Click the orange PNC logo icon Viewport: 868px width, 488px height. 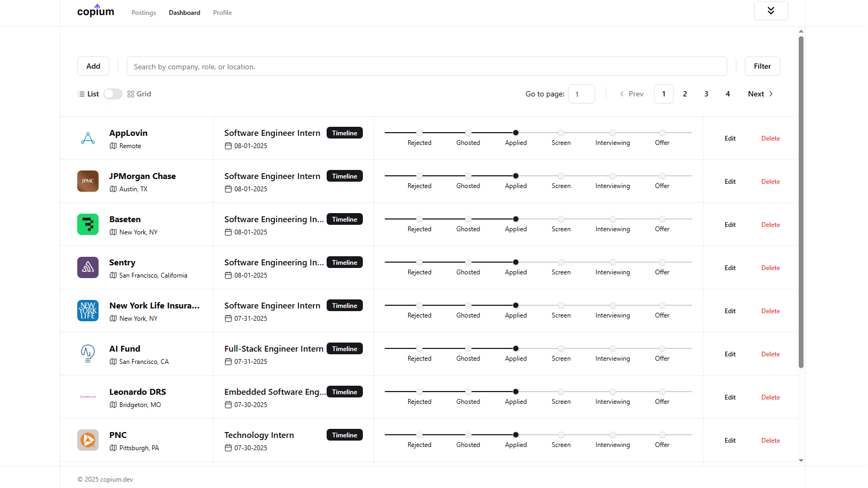tap(88, 440)
